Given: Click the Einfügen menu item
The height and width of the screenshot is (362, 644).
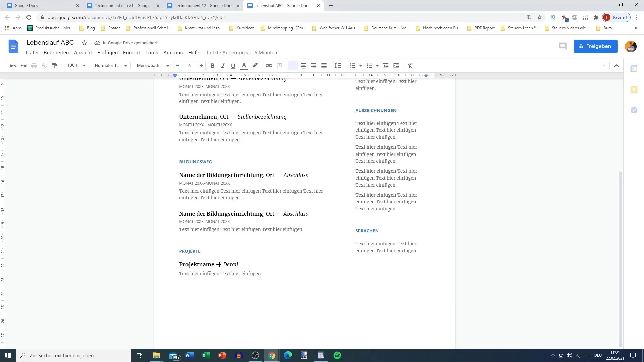Looking at the screenshot, I should pyautogui.click(x=107, y=53).
